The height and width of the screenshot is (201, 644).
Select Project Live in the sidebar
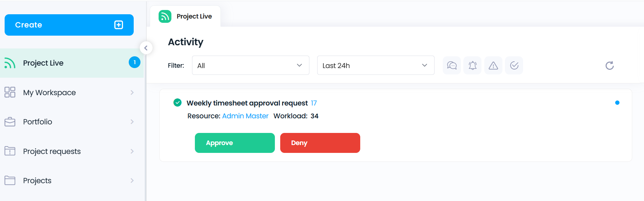pyautogui.click(x=72, y=63)
